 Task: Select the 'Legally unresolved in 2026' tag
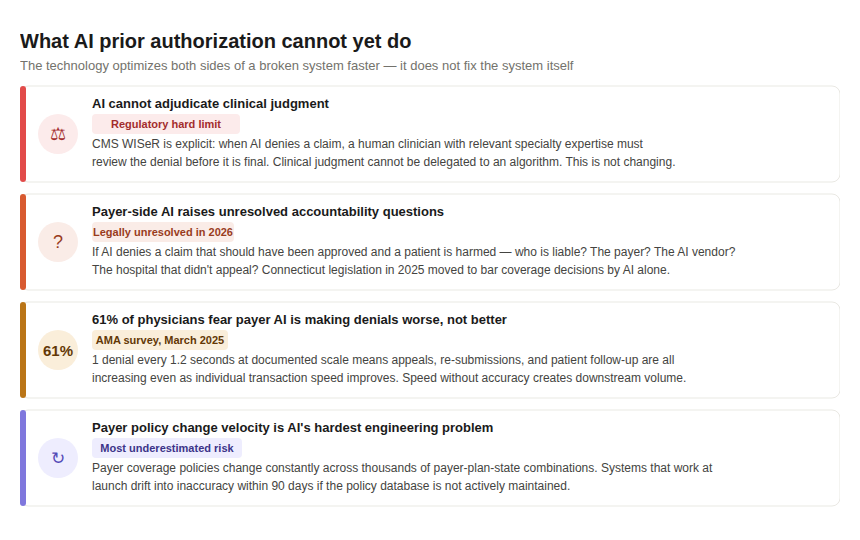[163, 232]
